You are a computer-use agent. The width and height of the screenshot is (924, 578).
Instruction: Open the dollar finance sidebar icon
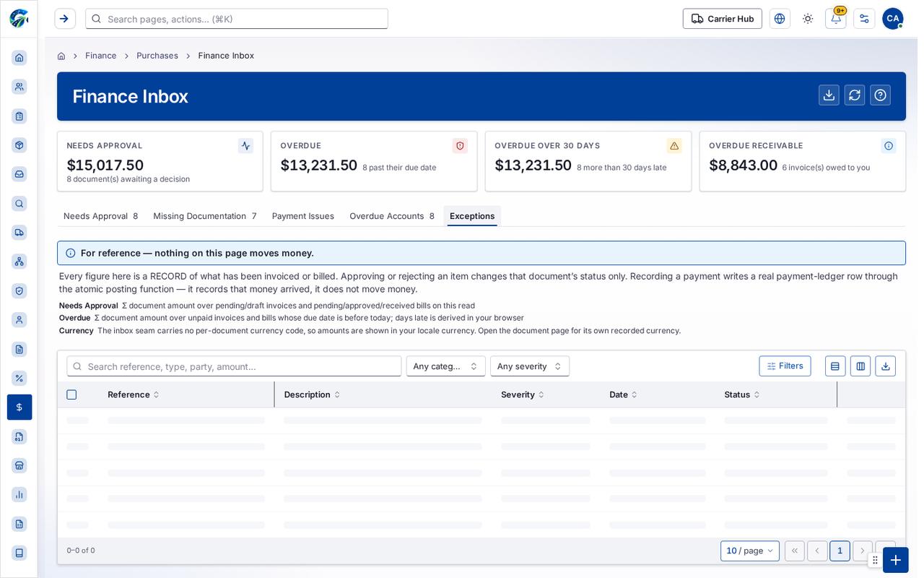pyautogui.click(x=19, y=407)
